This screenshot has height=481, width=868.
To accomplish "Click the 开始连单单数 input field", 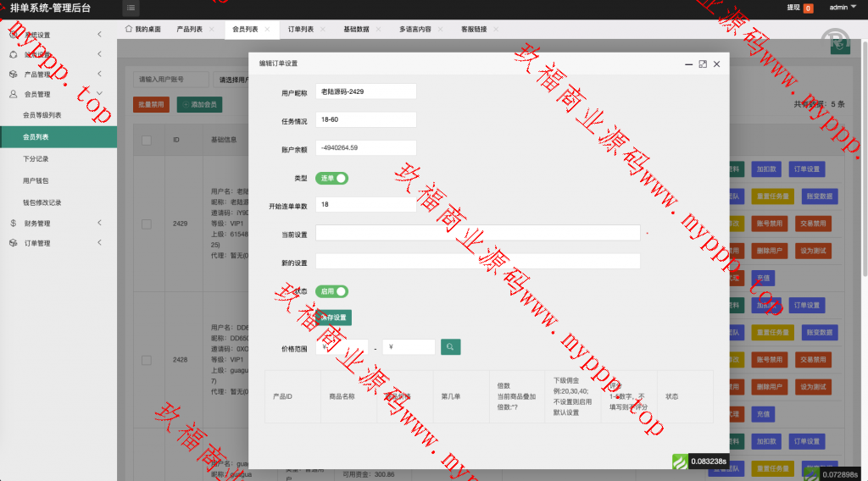I will 365,205.
